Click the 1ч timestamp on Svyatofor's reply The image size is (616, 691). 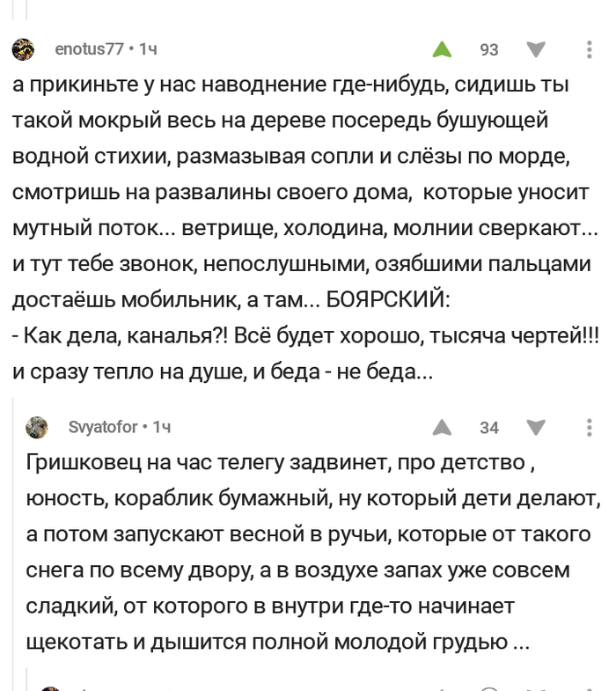tap(162, 428)
